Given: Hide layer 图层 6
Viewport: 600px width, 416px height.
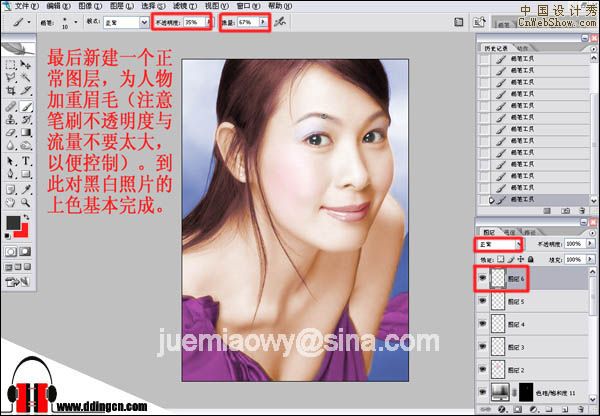Looking at the screenshot, I should point(483,278).
